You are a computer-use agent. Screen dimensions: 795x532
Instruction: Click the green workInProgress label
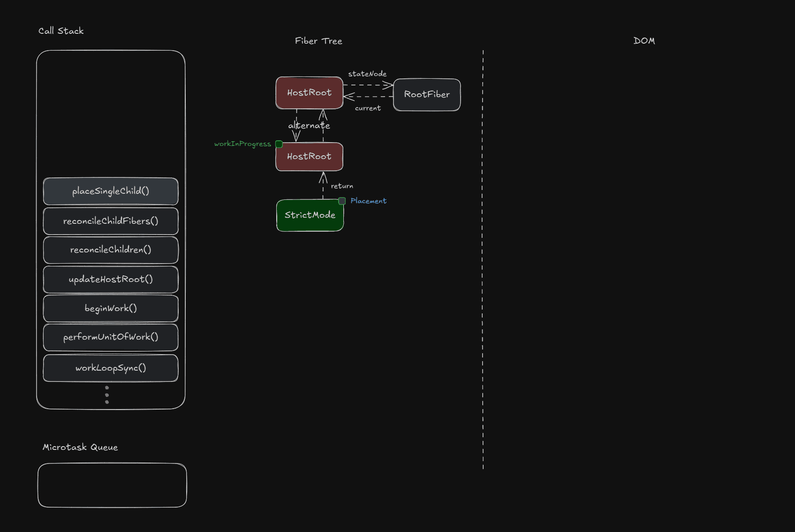[x=242, y=144]
